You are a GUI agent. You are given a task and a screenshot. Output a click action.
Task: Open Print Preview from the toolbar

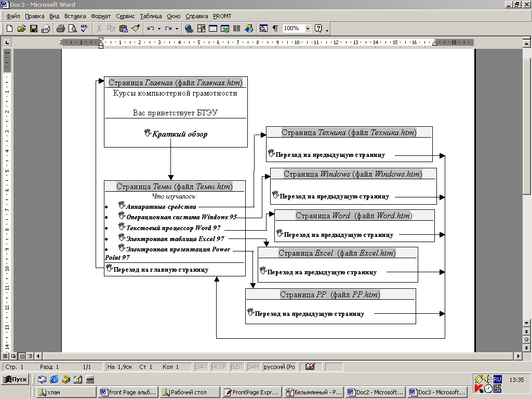point(72,29)
